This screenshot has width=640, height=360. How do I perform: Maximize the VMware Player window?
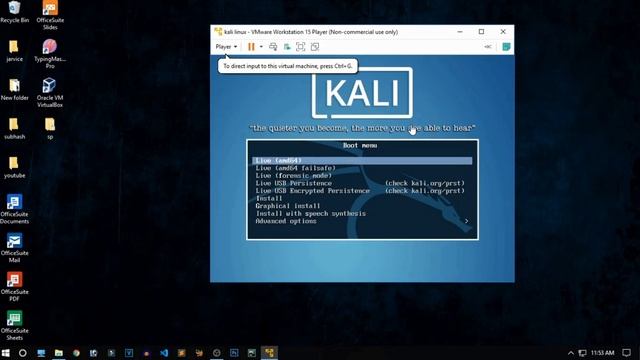point(481,32)
